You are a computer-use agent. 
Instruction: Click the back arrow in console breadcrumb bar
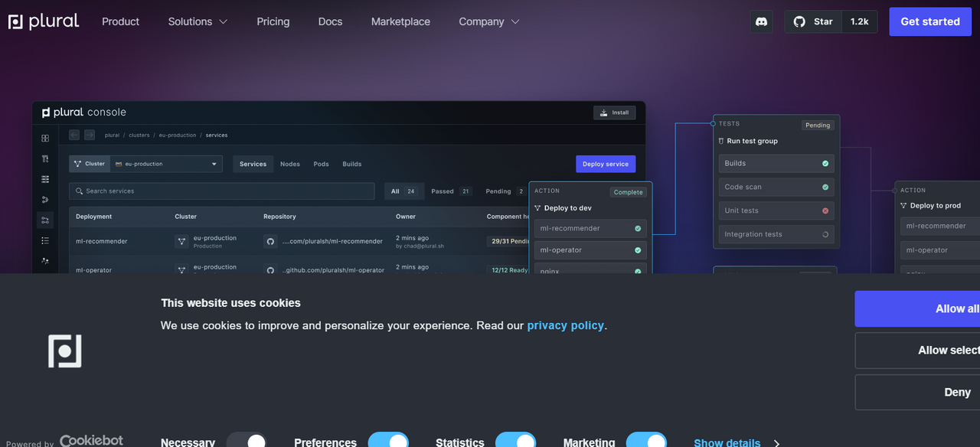74,135
